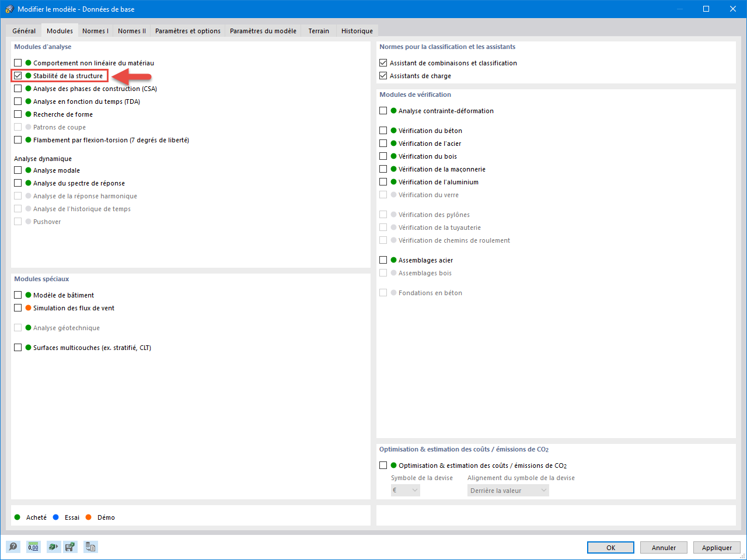Select the Modules tab
This screenshot has width=747, height=560.
(60, 31)
